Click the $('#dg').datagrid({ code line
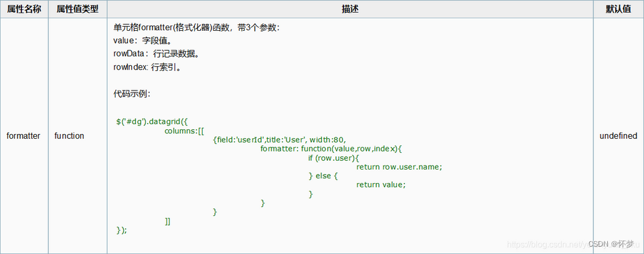This screenshot has width=644, height=254. [151, 122]
